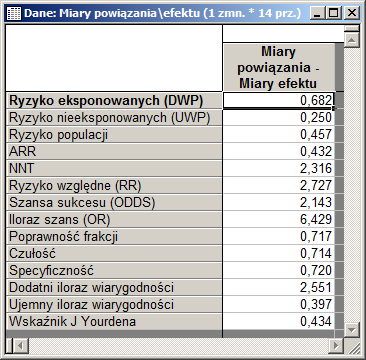Click horizontal scrollbar left arrow
The image size is (366, 360).
click(x=22, y=346)
